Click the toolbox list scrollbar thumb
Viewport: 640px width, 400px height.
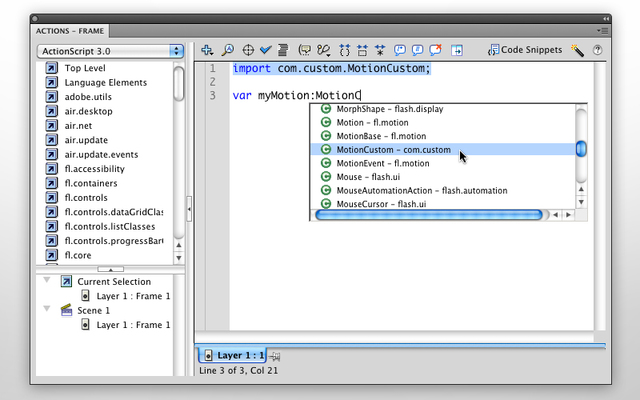point(178,84)
